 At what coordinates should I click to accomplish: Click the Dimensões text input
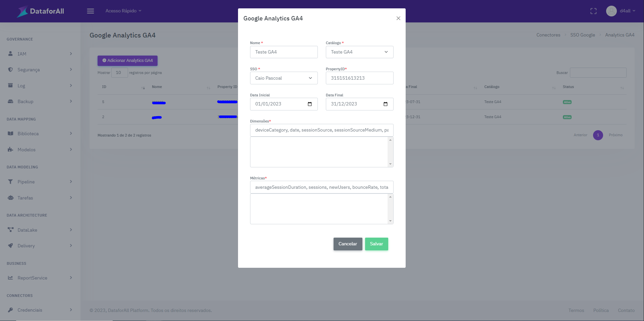(x=321, y=130)
